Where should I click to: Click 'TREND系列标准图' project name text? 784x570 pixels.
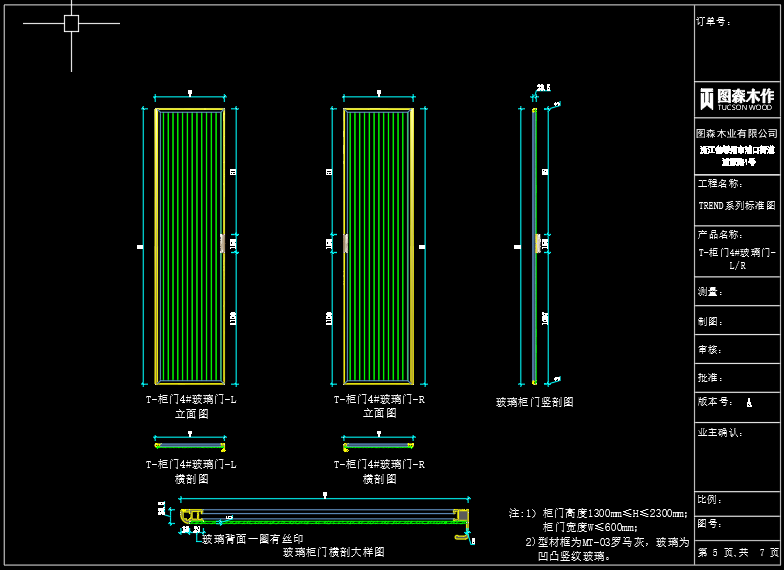click(x=736, y=206)
